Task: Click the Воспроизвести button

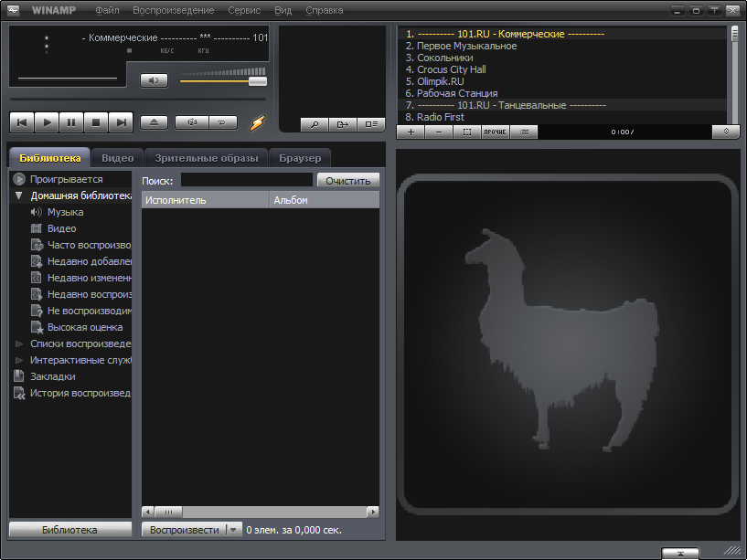Action: click(185, 530)
